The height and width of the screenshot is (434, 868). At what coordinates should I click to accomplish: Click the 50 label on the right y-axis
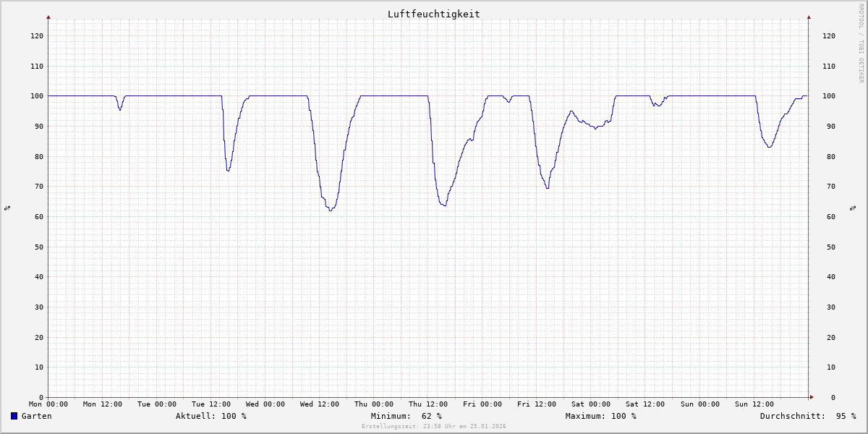click(x=828, y=247)
